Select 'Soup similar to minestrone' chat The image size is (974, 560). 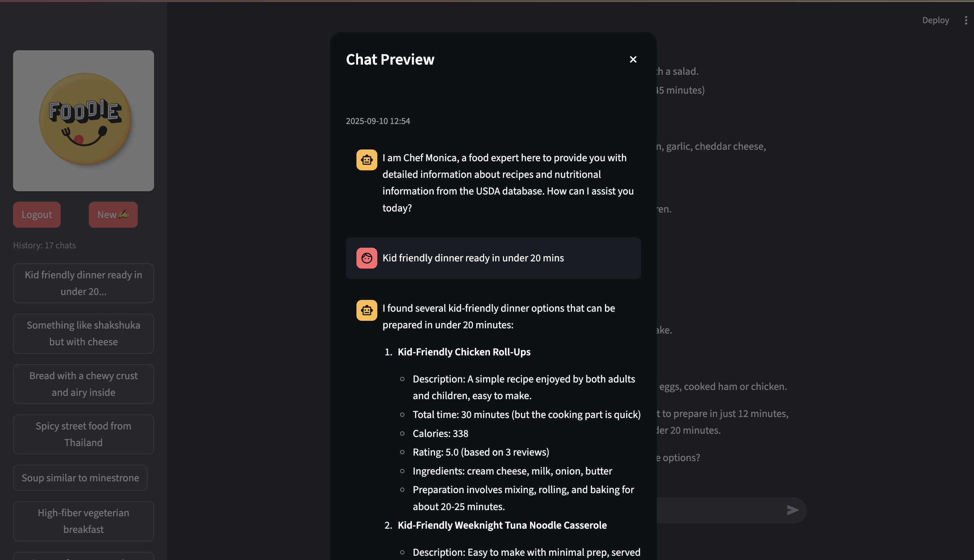(80, 478)
